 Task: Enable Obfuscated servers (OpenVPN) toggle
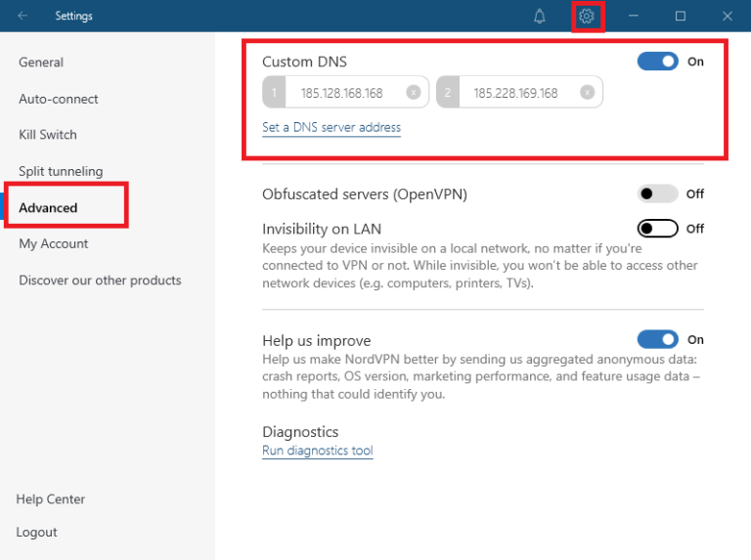coord(657,194)
